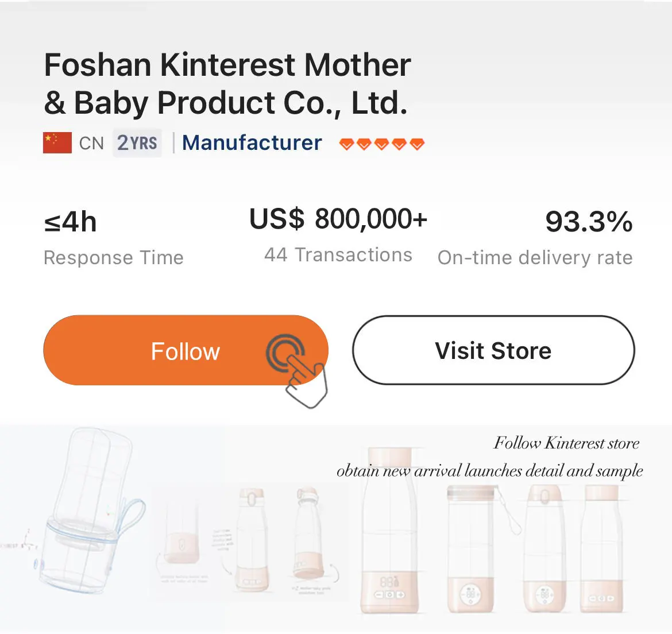Click the Follow Kinterest store italic text

click(566, 443)
